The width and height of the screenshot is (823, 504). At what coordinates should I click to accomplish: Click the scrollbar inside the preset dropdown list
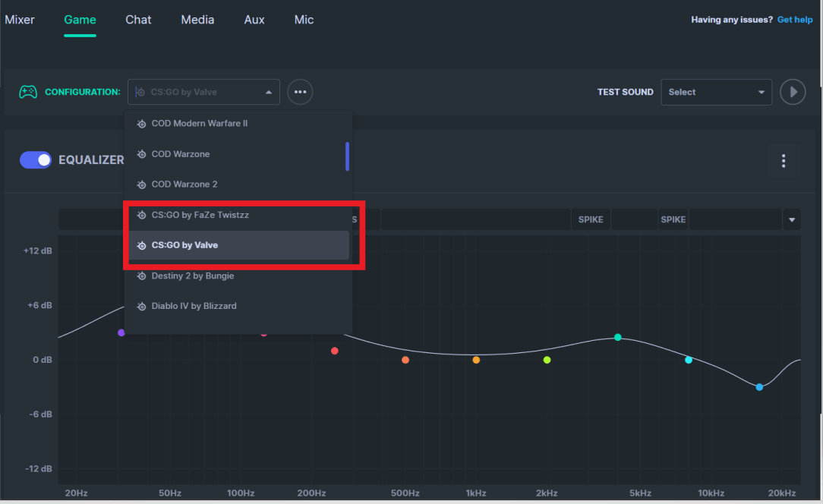coord(348,156)
